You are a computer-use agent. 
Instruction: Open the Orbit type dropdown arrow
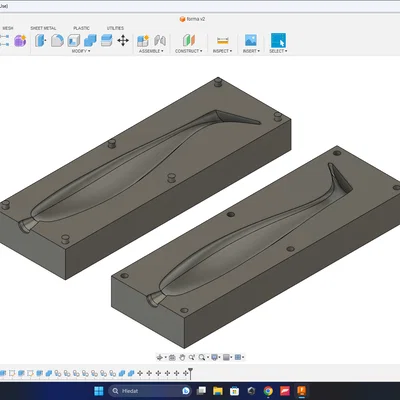pyautogui.click(x=165, y=357)
